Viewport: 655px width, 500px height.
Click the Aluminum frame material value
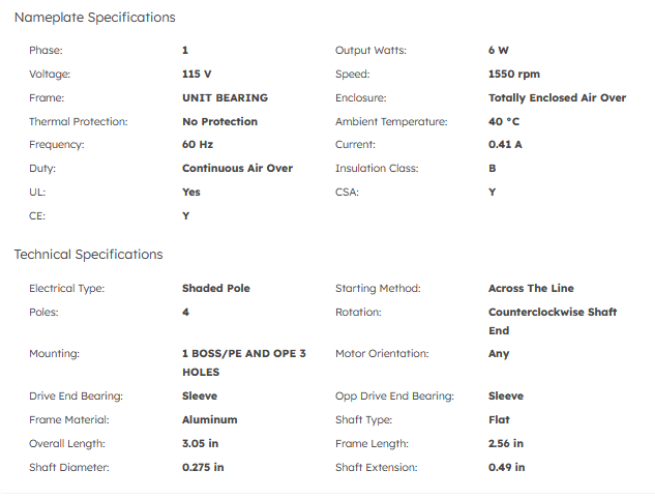click(x=210, y=420)
